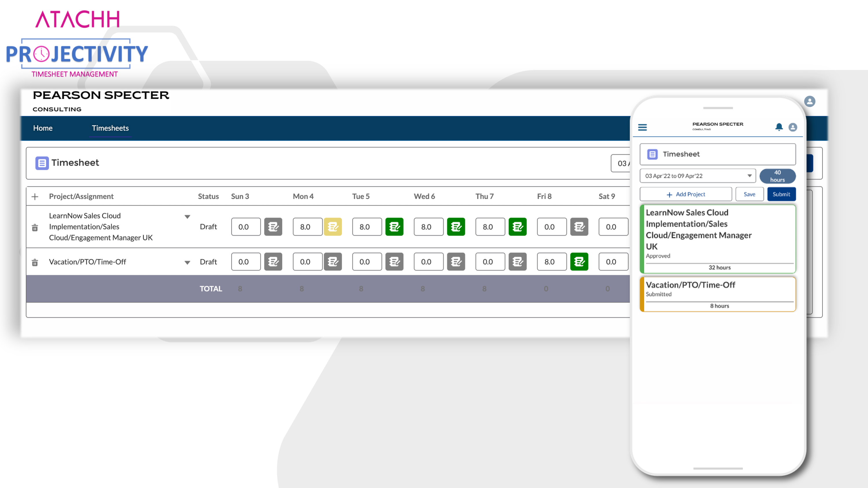Open the submitted Vacation/PTO/Time-Off card
This screenshot has width=868, height=488.
coord(718,294)
